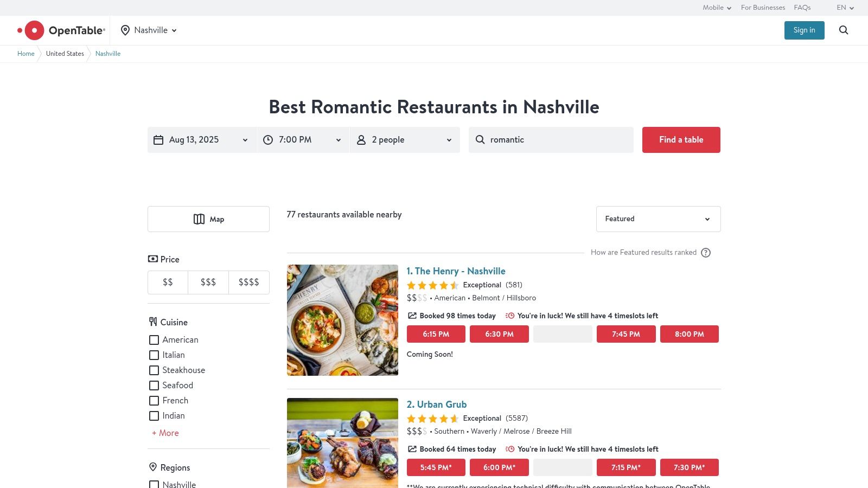Book Urban Grub at 7:30 PM
868x488 pixels.
690,467
